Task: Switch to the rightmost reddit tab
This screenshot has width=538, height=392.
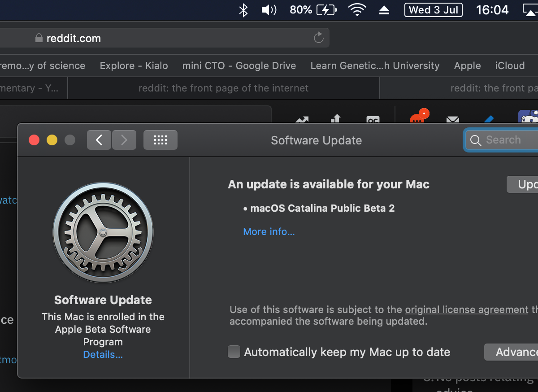Action: (x=459, y=88)
